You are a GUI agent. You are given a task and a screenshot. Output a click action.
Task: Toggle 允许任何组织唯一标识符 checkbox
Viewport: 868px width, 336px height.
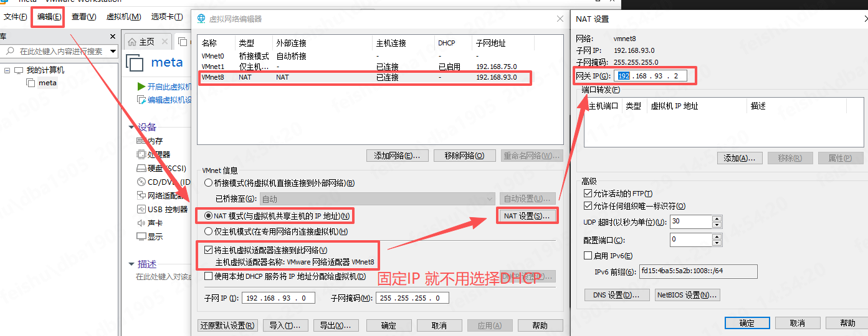pyautogui.click(x=588, y=206)
